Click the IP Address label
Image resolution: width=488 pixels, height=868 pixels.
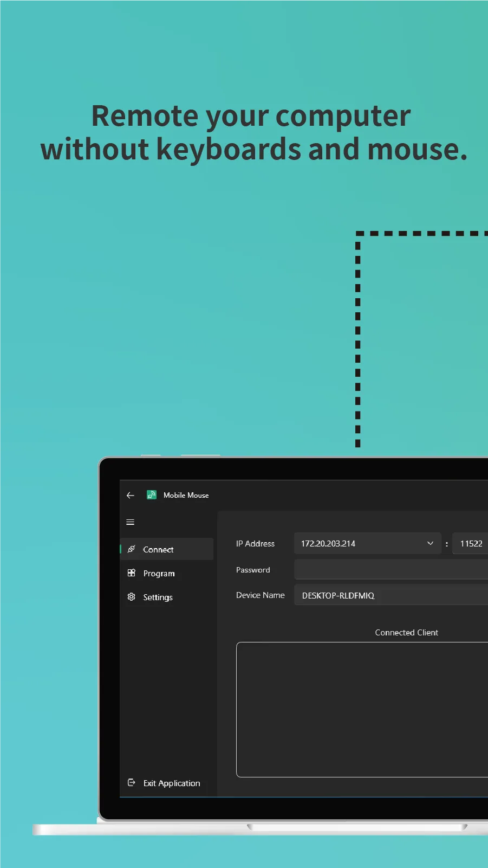255,543
